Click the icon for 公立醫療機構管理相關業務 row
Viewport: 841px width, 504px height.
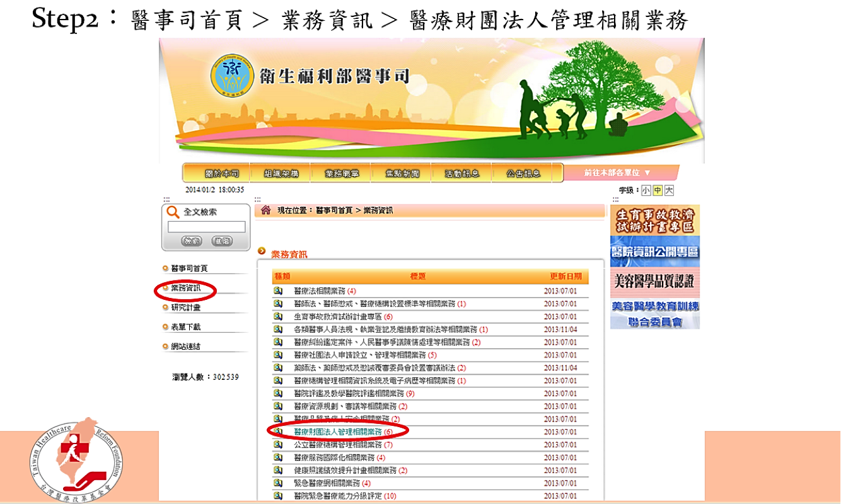[x=278, y=445]
